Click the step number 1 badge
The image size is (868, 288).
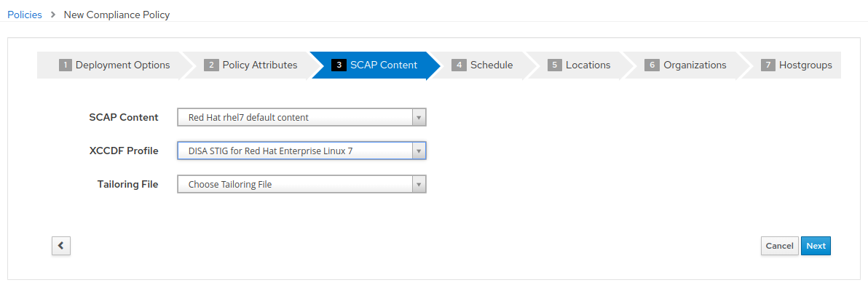pyautogui.click(x=66, y=65)
